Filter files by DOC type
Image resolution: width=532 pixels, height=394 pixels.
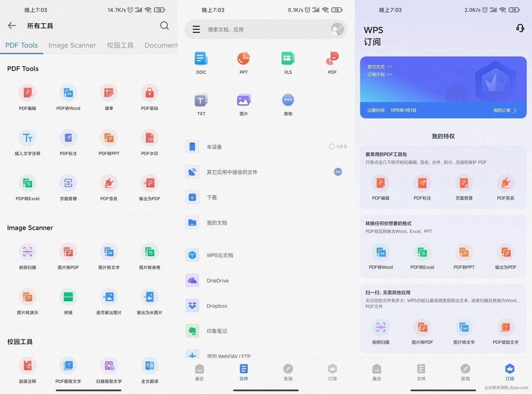(201, 63)
